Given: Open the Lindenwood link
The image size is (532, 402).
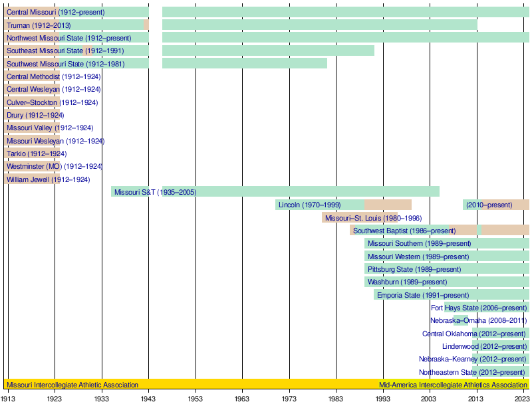Looking at the screenshot, I should (461, 346).
